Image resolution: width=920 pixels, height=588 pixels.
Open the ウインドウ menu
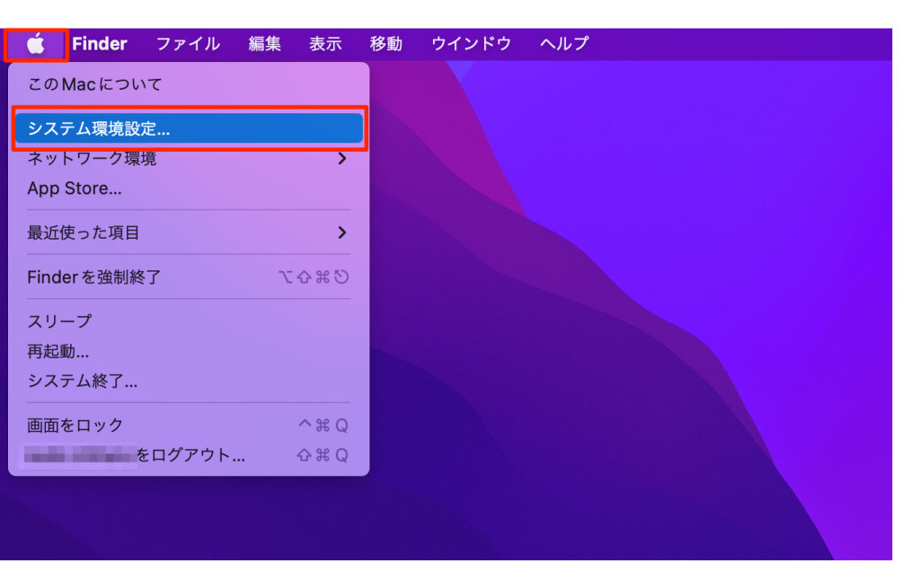[x=471, y=44]
